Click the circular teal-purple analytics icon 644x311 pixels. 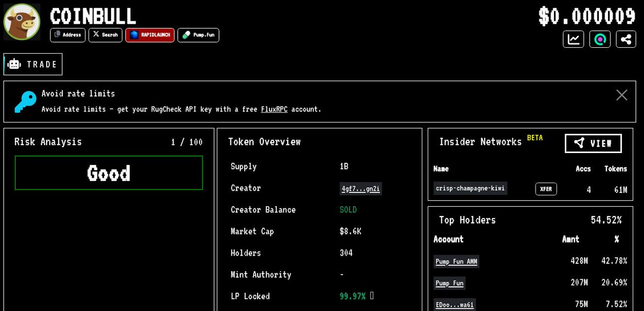point(600,39)
